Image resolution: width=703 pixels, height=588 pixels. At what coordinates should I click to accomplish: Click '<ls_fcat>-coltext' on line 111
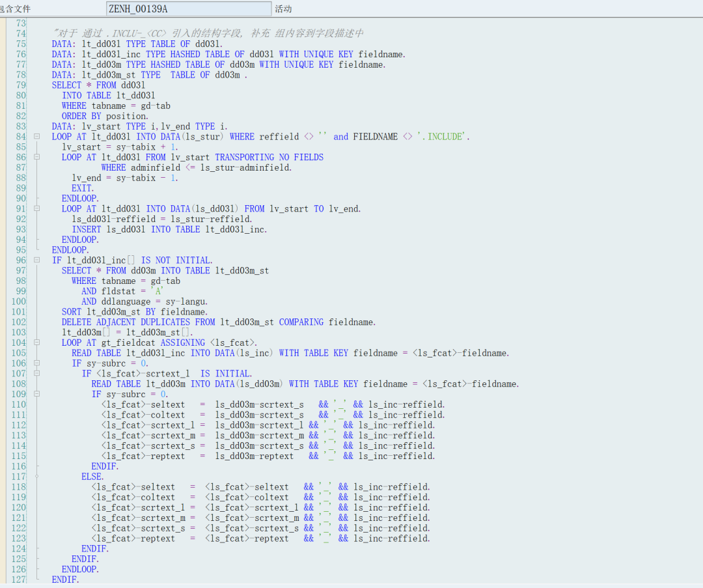(143, 415)
